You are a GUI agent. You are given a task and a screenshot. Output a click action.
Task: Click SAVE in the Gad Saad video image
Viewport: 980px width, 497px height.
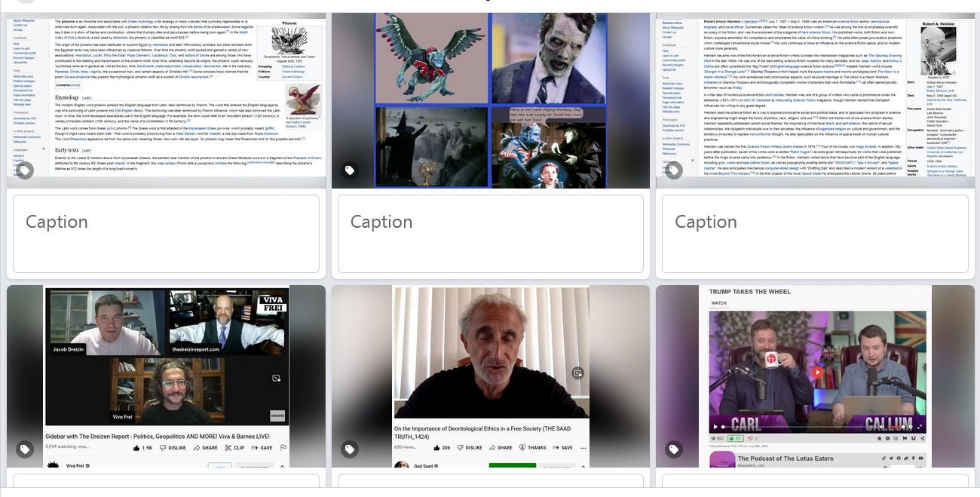coord(562,447)
